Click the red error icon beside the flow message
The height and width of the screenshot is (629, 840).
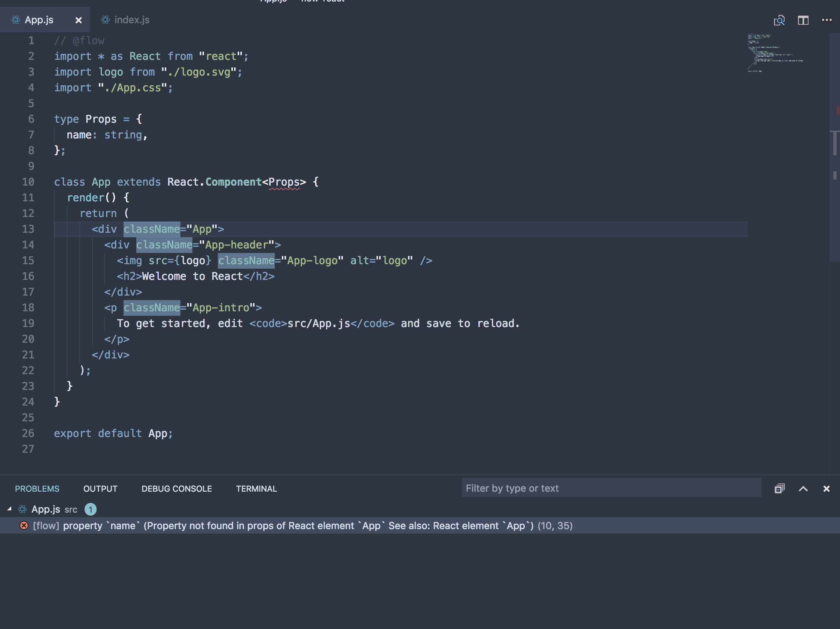24,525
